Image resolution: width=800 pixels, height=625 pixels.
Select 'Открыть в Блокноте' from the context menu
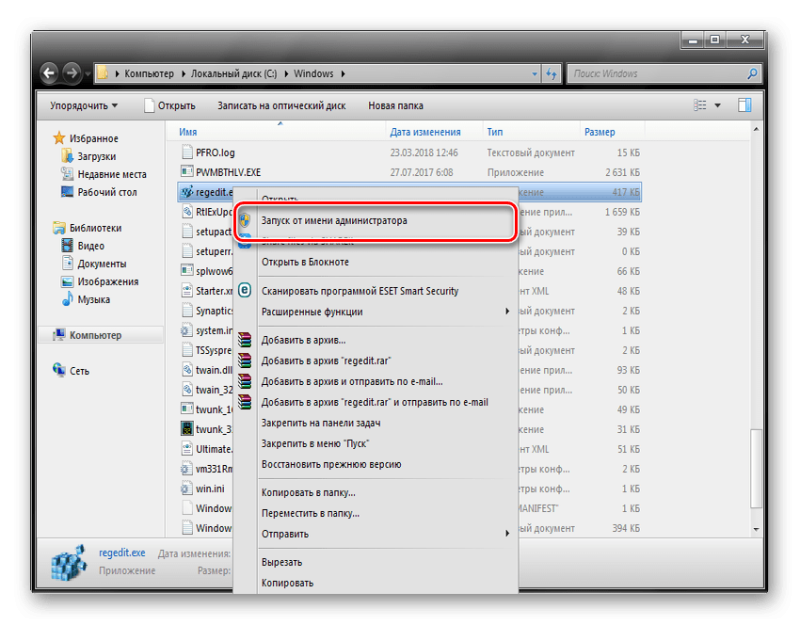click(x=305, y=262)
